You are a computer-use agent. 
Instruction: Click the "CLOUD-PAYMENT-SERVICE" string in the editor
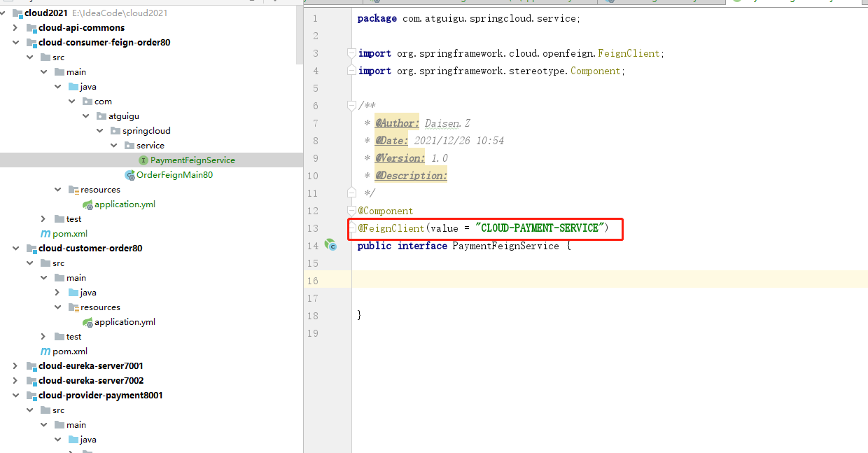[540, 228]
